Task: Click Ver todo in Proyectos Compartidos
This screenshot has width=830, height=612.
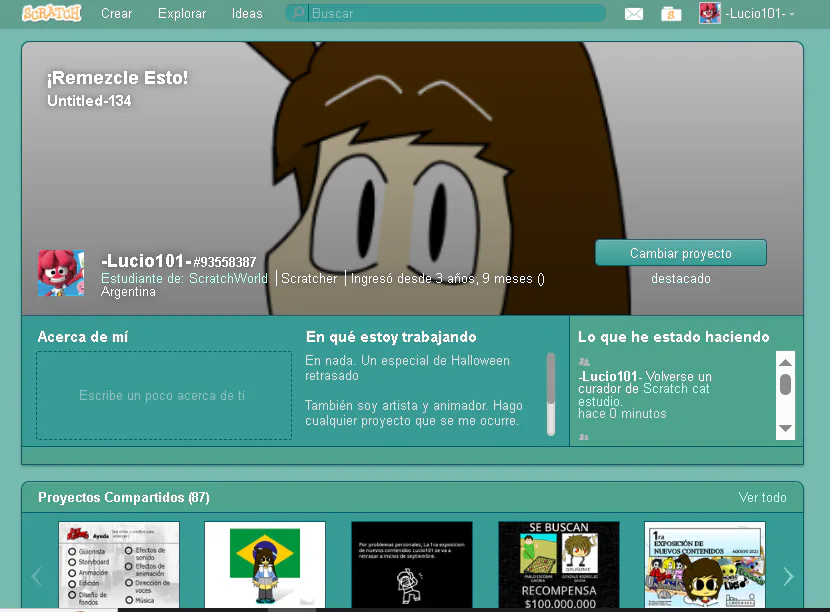Action: pos(762,497)
